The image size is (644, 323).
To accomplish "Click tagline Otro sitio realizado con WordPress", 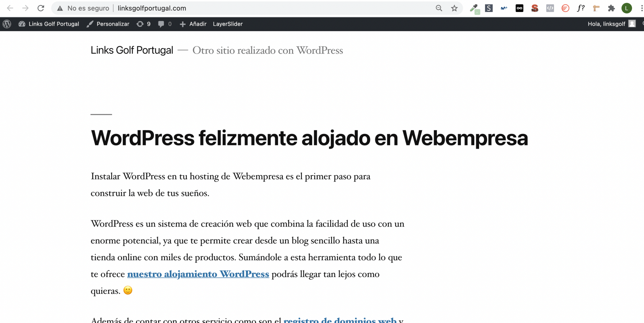I will [x=268, y=50].
